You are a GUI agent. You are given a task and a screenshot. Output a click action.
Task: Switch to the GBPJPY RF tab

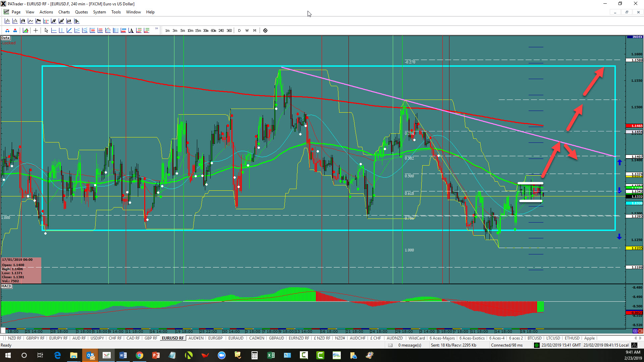35,338
